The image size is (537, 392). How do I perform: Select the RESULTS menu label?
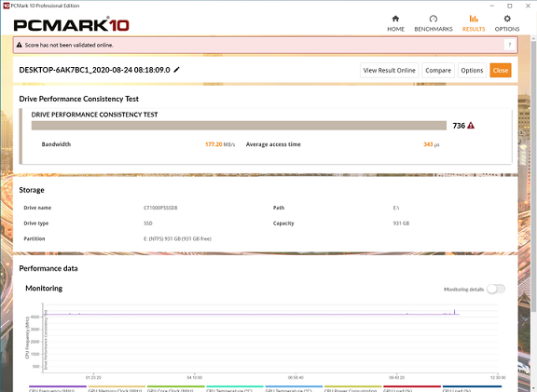[474, 29]
